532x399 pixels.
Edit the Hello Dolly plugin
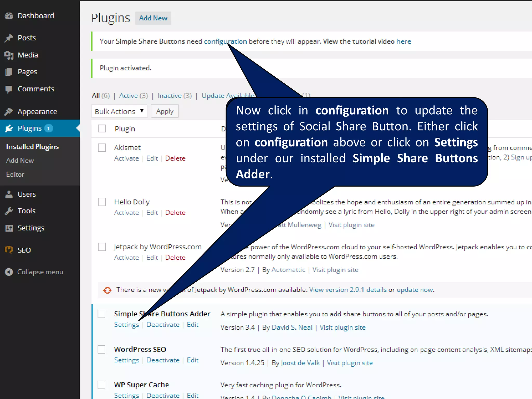click(x=152, y=213)
